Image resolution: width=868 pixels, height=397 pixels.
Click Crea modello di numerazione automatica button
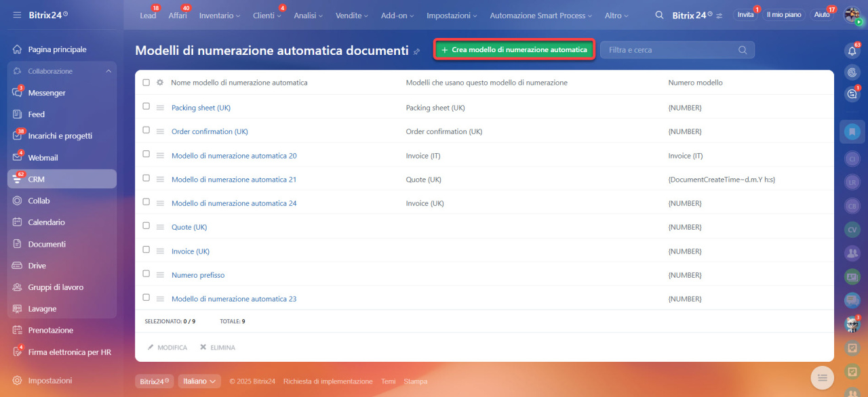(x=514, y=49)
